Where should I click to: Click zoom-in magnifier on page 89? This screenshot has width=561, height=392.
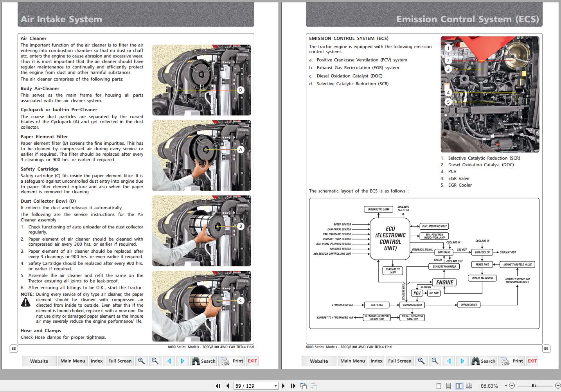pos(421,361)
